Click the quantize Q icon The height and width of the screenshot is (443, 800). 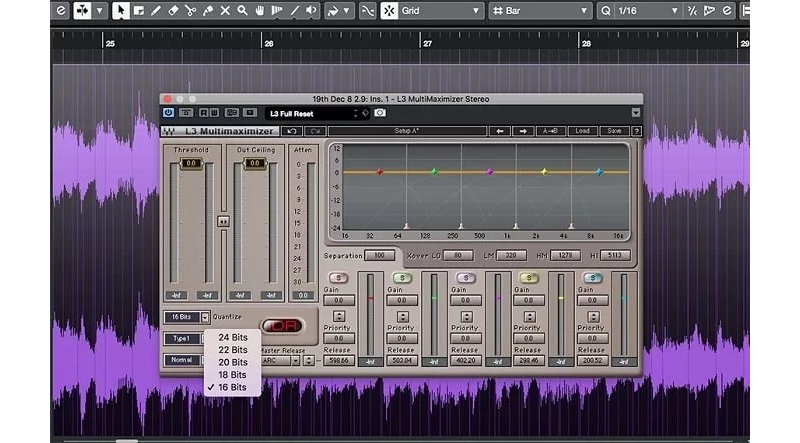606,10
